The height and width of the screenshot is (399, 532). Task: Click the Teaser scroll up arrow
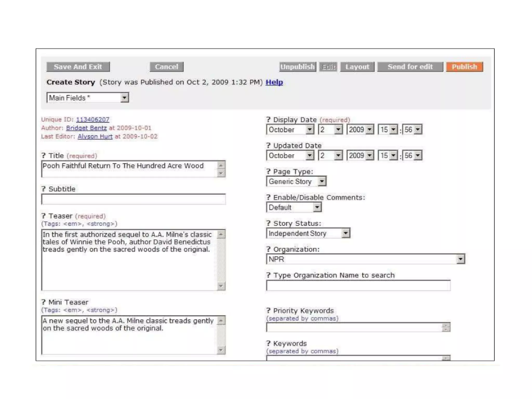click(221, 235)
